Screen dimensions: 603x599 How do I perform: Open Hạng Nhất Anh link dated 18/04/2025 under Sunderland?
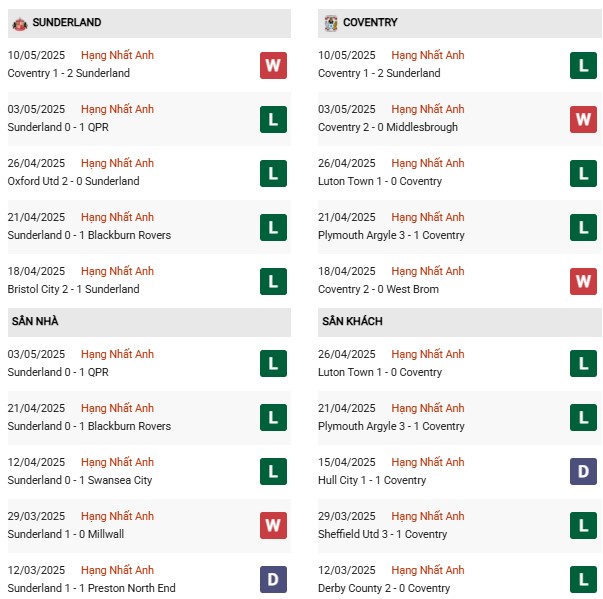[117, 271]
